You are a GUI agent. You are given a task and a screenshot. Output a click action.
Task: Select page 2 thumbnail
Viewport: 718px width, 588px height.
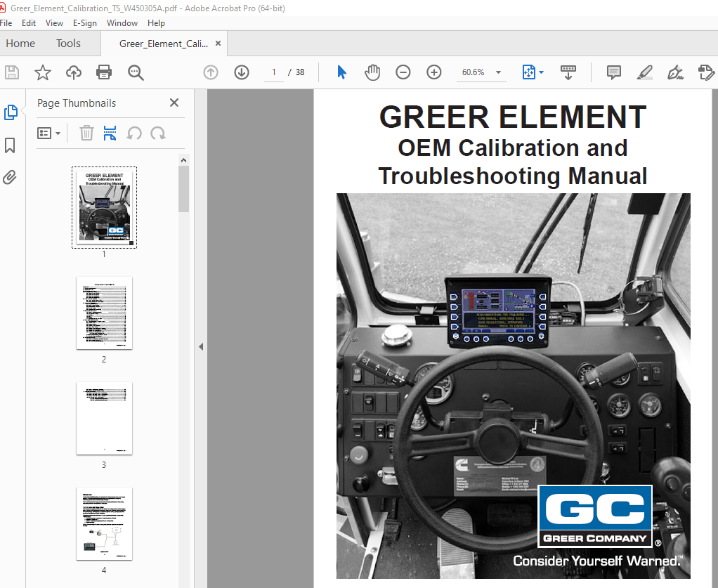105,313
